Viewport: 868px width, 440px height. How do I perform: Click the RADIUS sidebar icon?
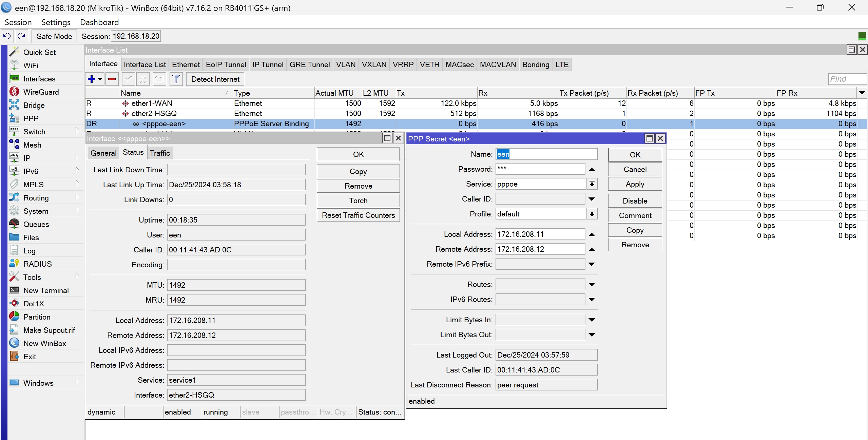[14, 264]
